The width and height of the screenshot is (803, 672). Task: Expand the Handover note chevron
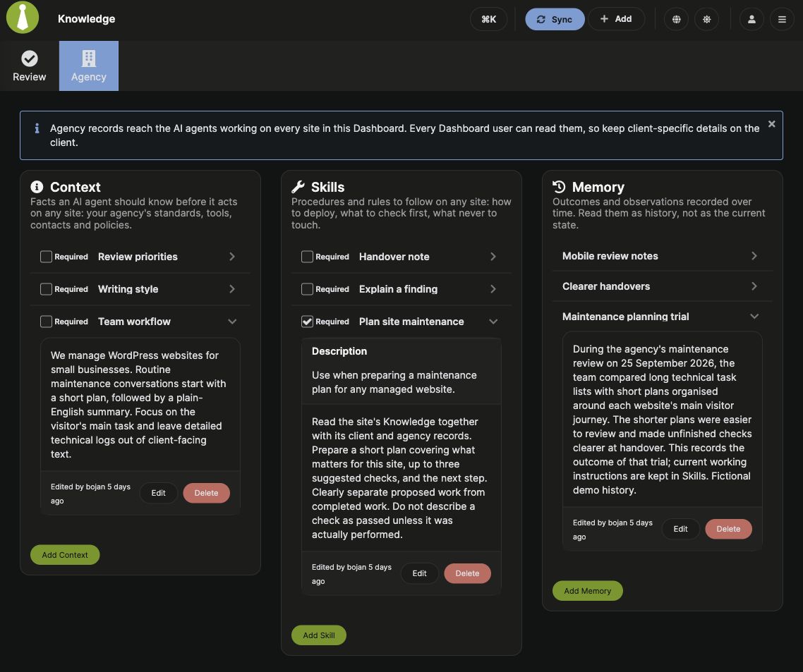(493, 257)
